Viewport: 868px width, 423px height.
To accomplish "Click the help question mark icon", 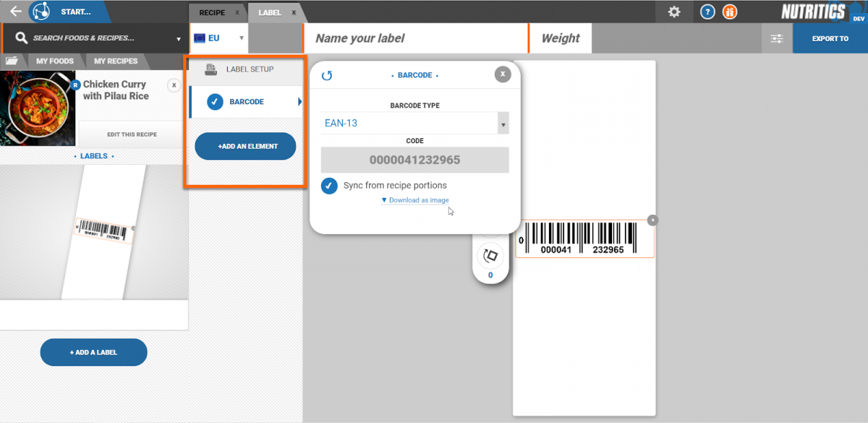I will [708, 12].
